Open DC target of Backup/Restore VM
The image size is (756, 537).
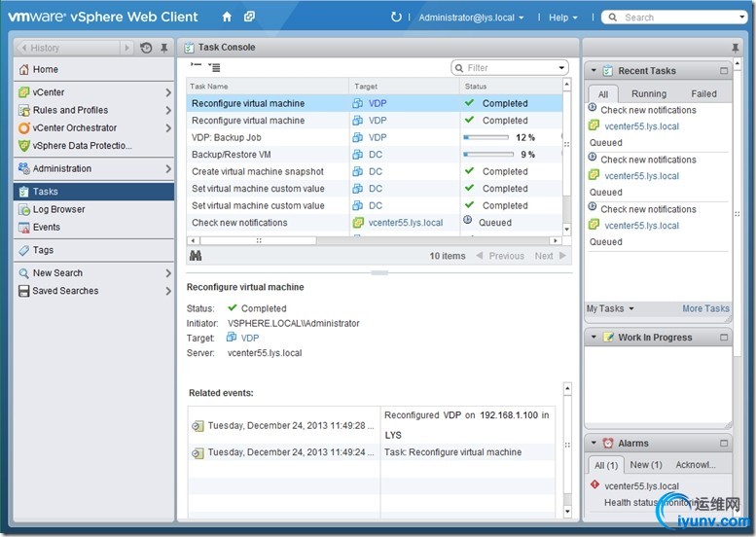point(376,155)
